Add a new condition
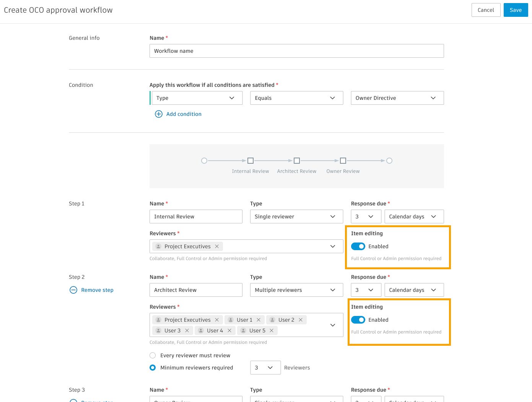The image size is (532, 402). click(x=178, y=114)
